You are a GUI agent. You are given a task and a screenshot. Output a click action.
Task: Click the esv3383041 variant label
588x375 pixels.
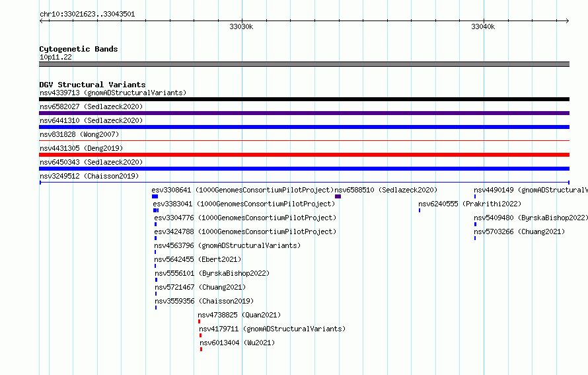pos(244,204)
